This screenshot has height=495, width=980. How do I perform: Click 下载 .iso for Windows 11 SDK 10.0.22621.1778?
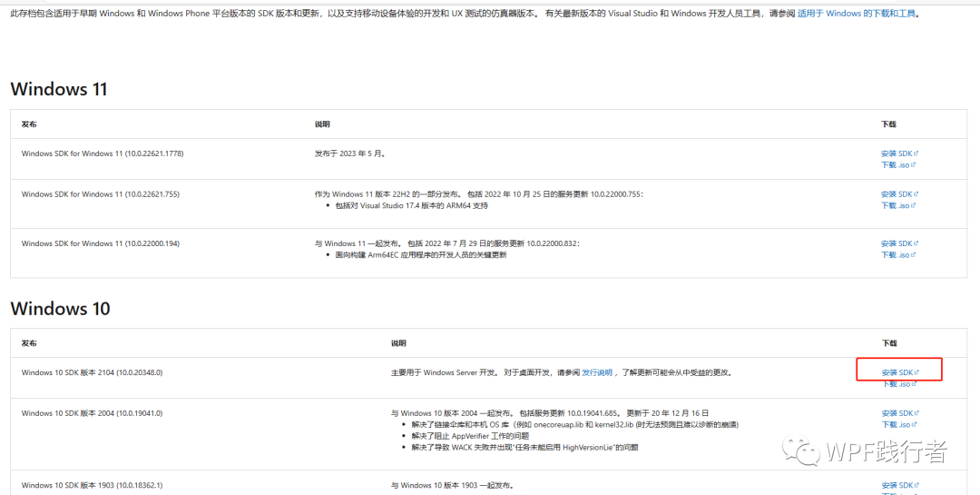tap(898, 165)
